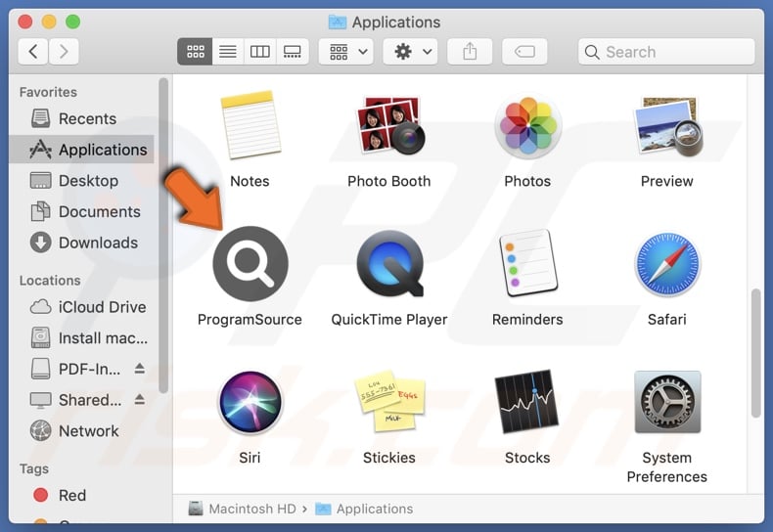Click Applications in the path bar
Screen dimensions: 773x532
click(364, 509)
